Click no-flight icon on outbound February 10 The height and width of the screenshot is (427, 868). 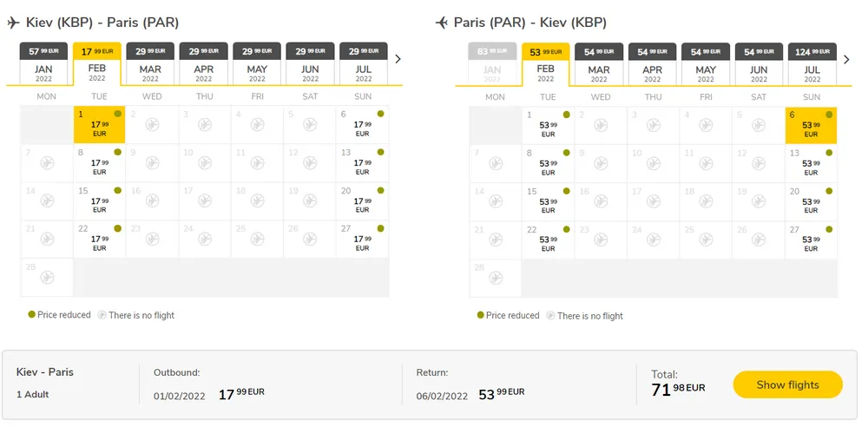tap(205, 163)
